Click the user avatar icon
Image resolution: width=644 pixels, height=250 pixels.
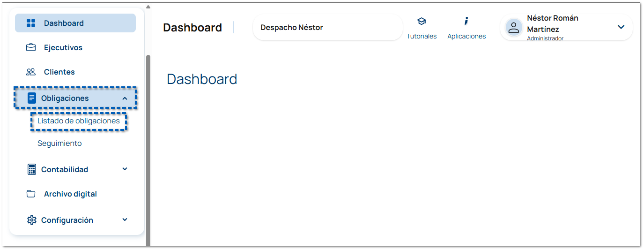pos(514,28)
